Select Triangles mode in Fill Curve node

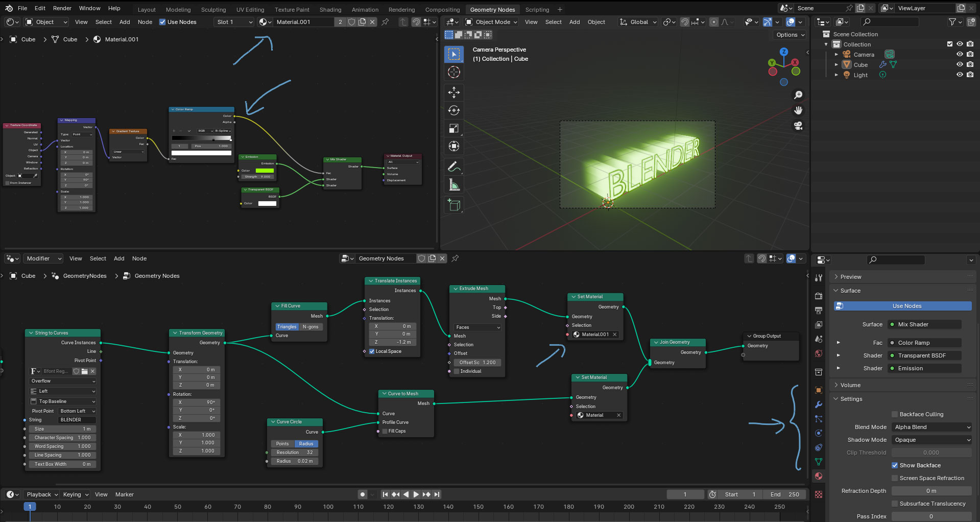(286, 327)
